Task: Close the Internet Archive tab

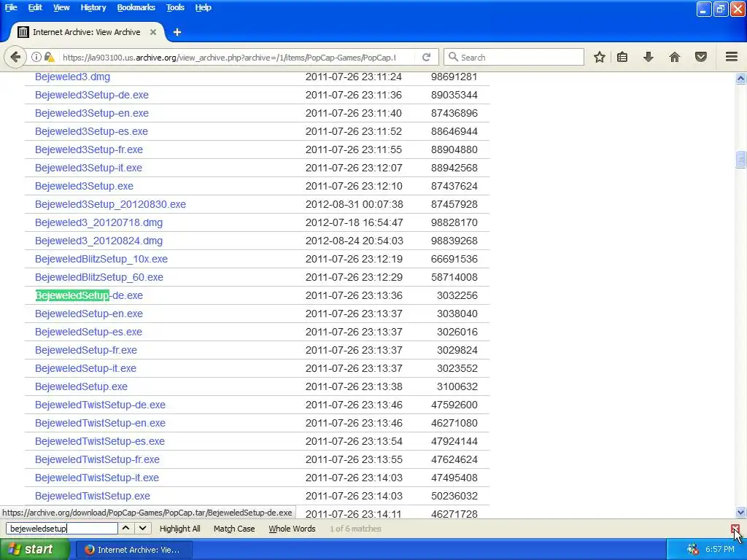Action: point(153,32)
